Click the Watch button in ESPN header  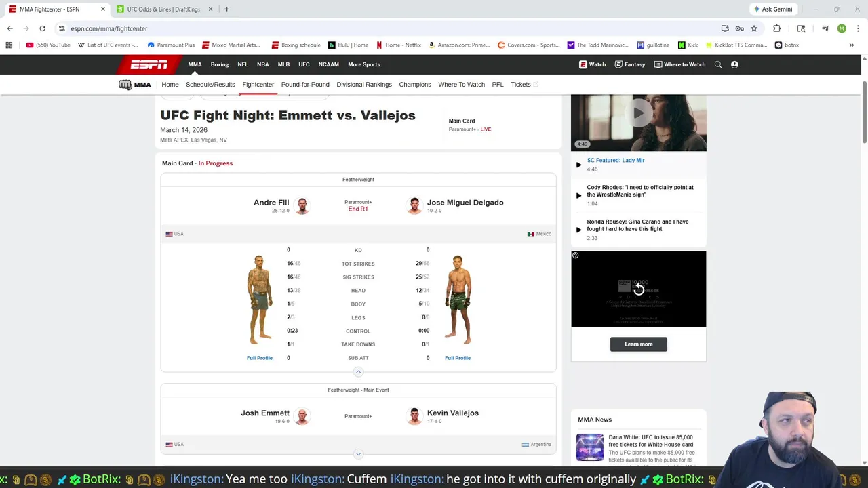pos(592,64)
